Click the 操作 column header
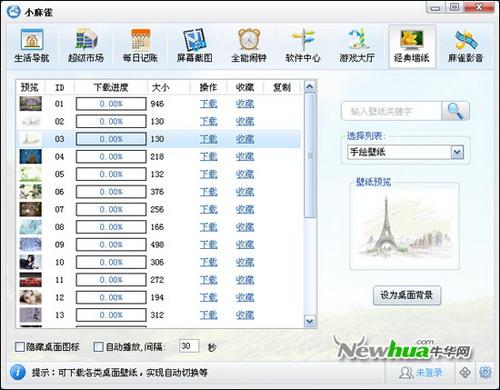Viewport: 500px width, 390px height. pos(209,87)
